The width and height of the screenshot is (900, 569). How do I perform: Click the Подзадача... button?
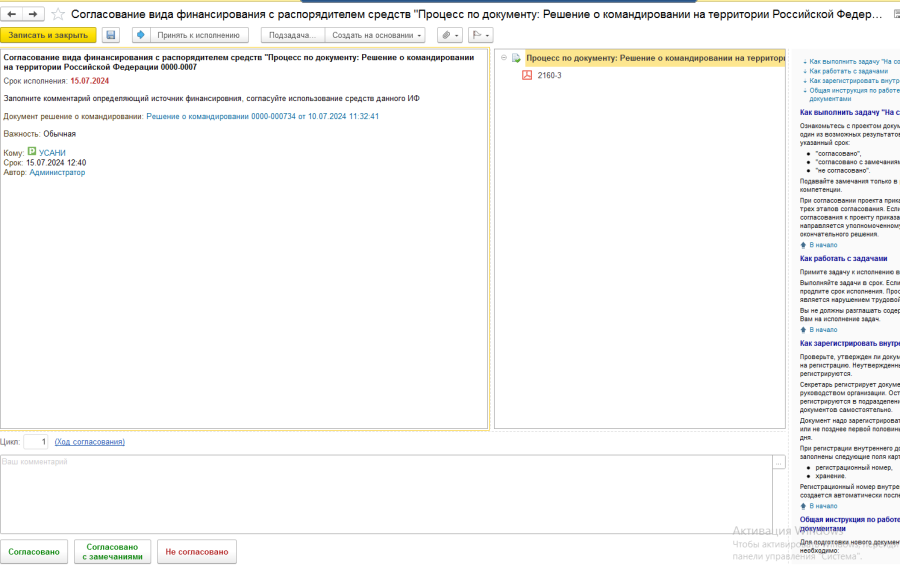pyautogui.click(x=292, y=35)
